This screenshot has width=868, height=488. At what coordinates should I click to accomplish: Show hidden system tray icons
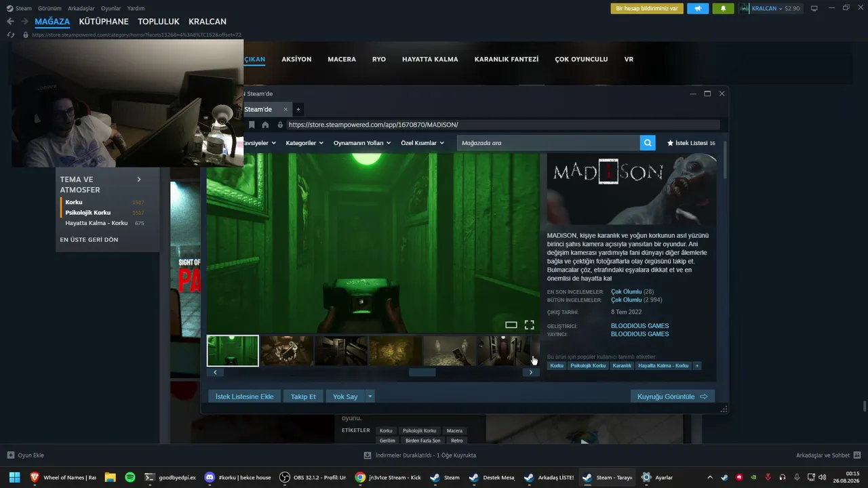710,477
